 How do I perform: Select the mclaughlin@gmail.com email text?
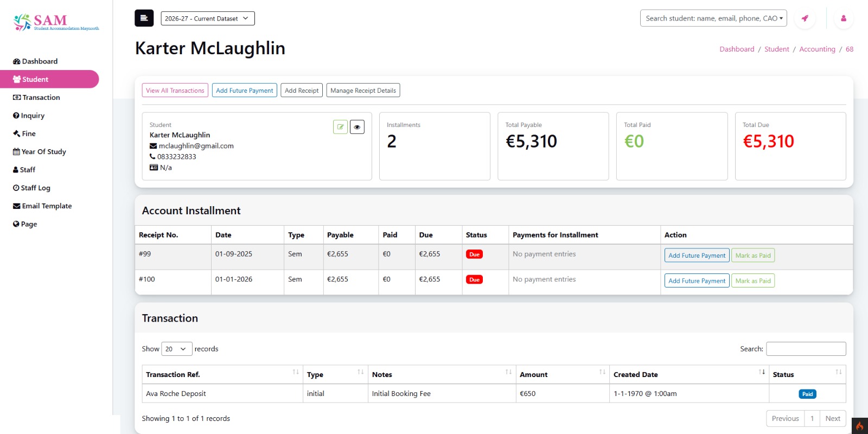196,146
